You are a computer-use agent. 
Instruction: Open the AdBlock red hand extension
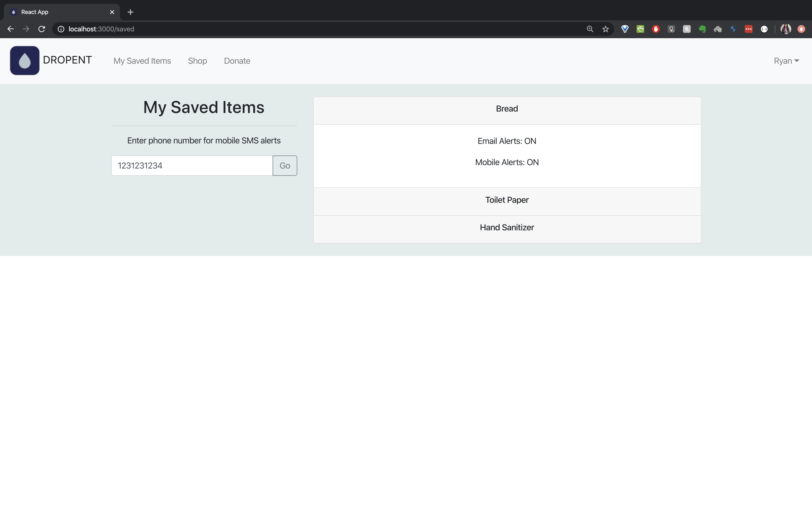tap(656, 29)
